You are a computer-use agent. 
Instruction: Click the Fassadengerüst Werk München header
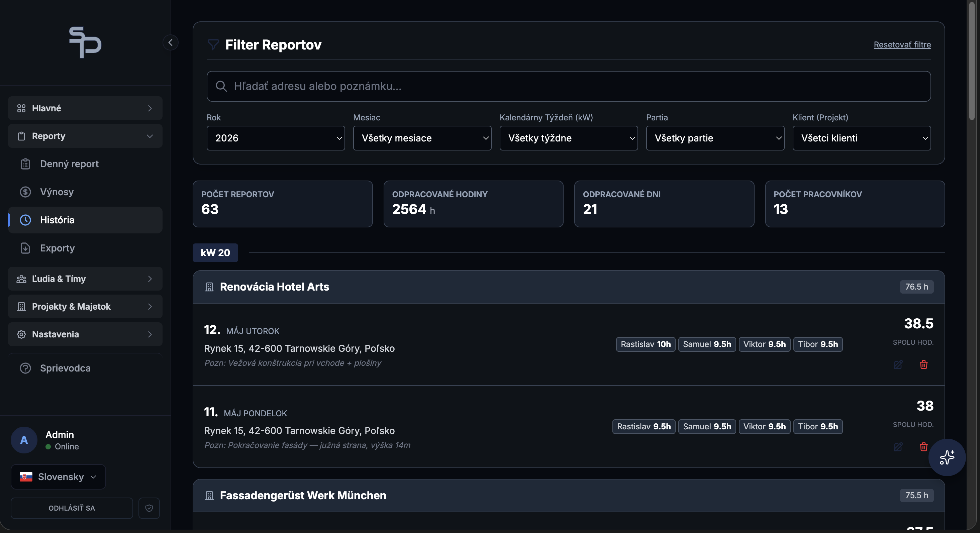pyautogui.click(x=569, y=496)
